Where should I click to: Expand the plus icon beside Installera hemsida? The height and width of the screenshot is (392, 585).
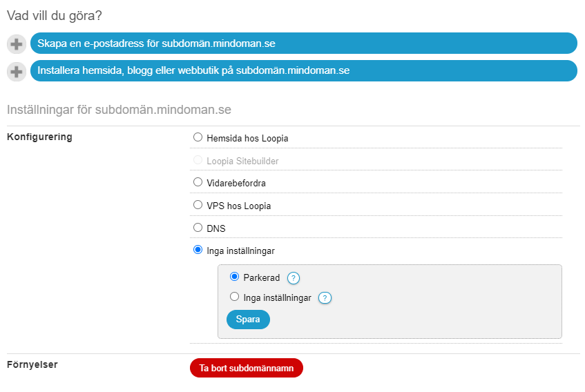pyautogui.click(x=17, y=72)
